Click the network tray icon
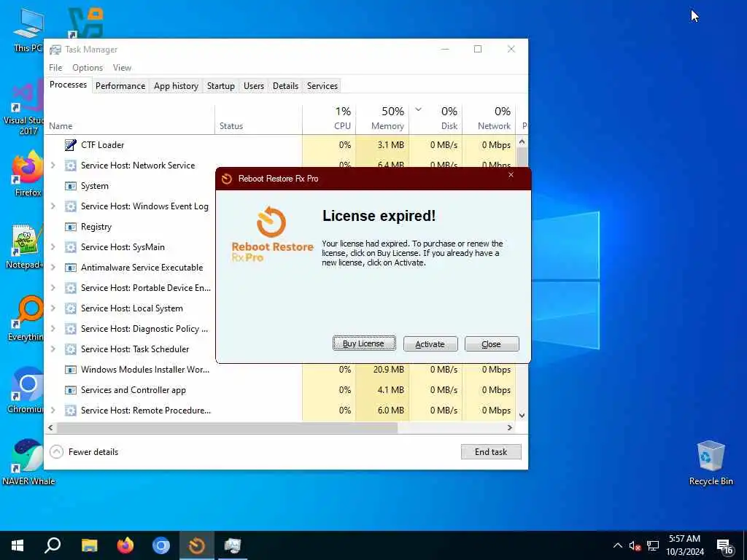The image size is (747, 560). [653, 545]
